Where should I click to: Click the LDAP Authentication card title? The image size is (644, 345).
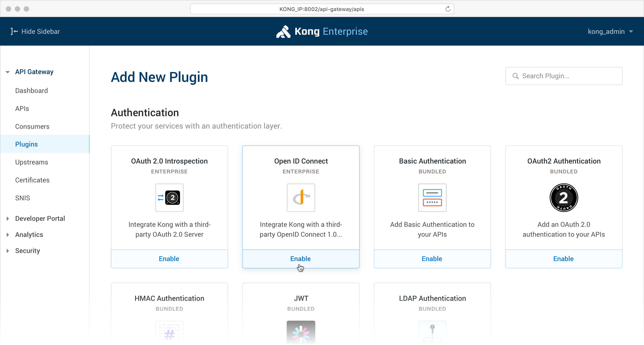point(432,298)
